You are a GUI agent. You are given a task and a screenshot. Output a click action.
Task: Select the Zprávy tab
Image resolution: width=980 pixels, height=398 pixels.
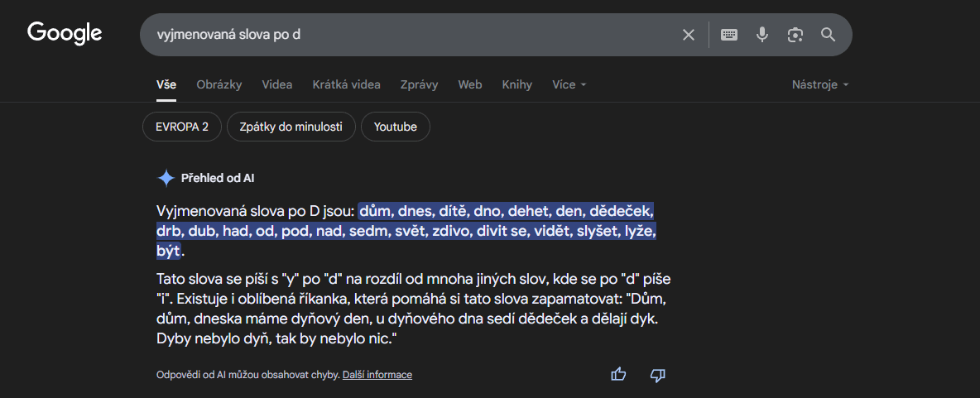(x=419, y=84)
